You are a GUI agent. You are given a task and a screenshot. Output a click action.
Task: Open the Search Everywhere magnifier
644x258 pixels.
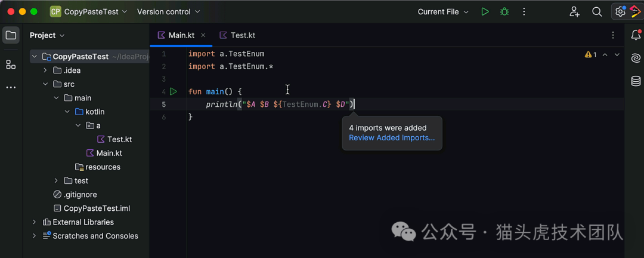click(x=597, y=11)
